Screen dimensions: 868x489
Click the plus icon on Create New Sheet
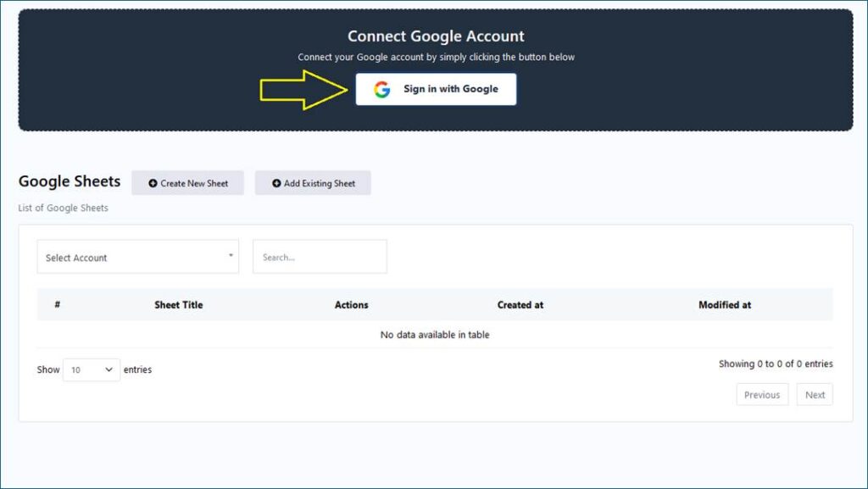point(153,183)
